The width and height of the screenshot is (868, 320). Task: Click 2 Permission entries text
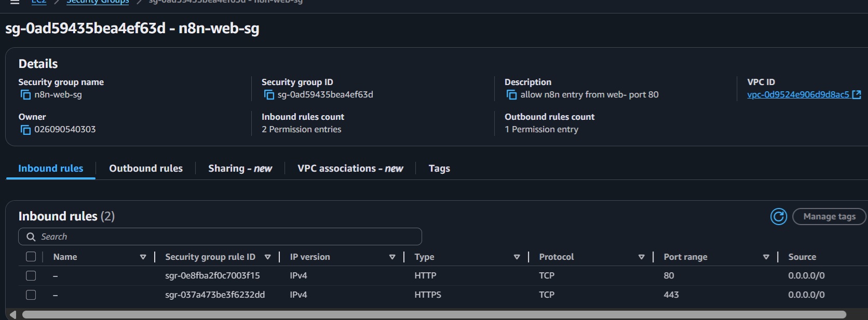302,129
